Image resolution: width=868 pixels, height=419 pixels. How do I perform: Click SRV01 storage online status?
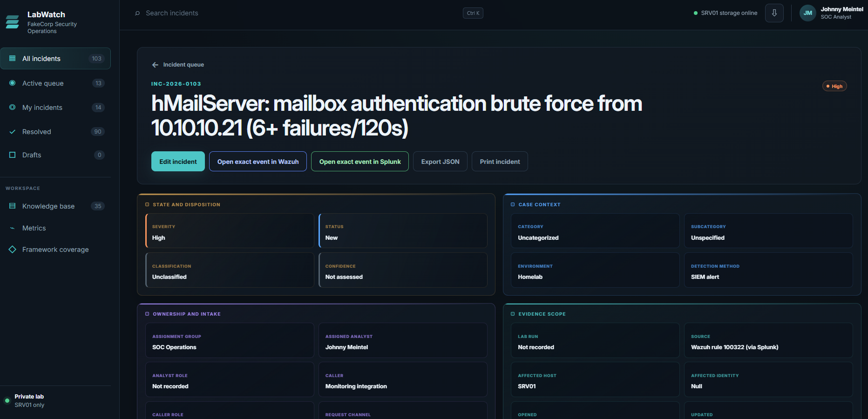point(726,13)
